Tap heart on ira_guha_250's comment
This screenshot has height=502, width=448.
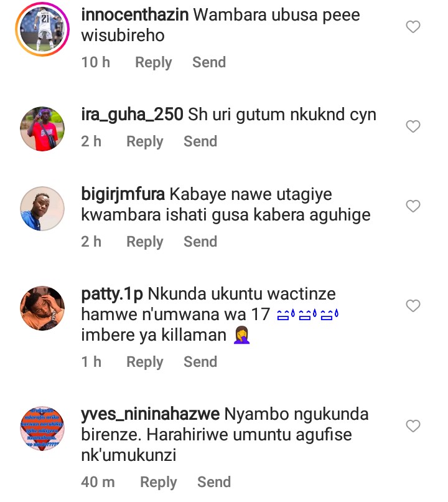[x=413, y=126]
